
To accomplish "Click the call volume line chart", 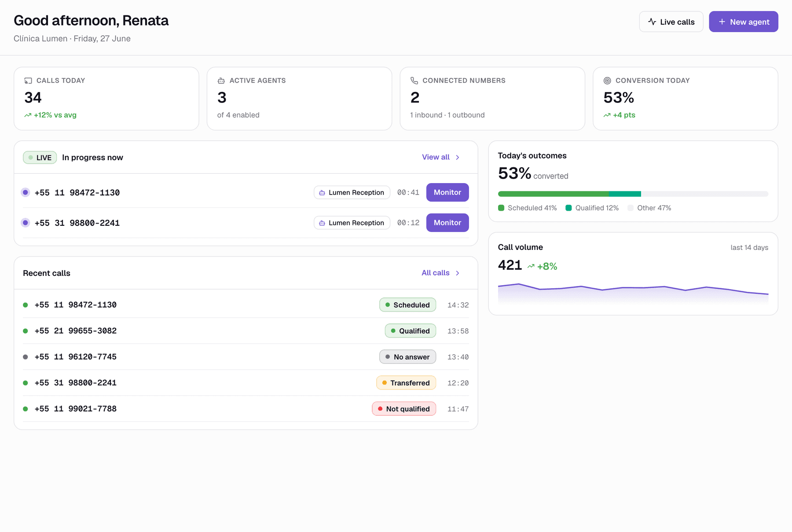I will pyautogui.click(x=633, y=294).
